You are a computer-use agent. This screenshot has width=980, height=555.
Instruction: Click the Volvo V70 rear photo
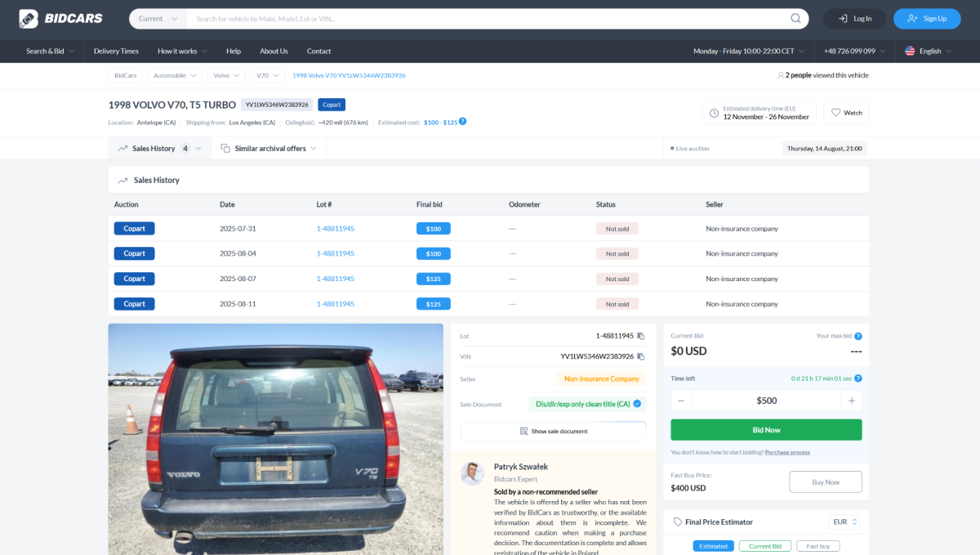coord(275,439)
